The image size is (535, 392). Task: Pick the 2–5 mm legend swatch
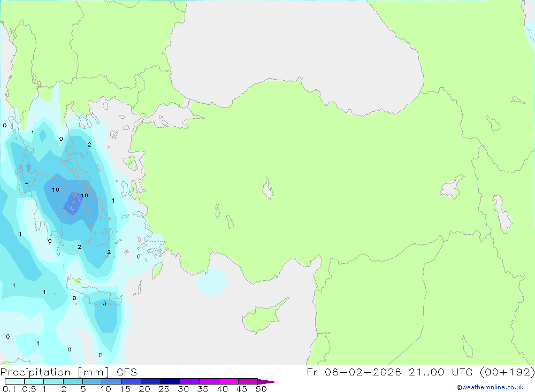tap(73, 381)
